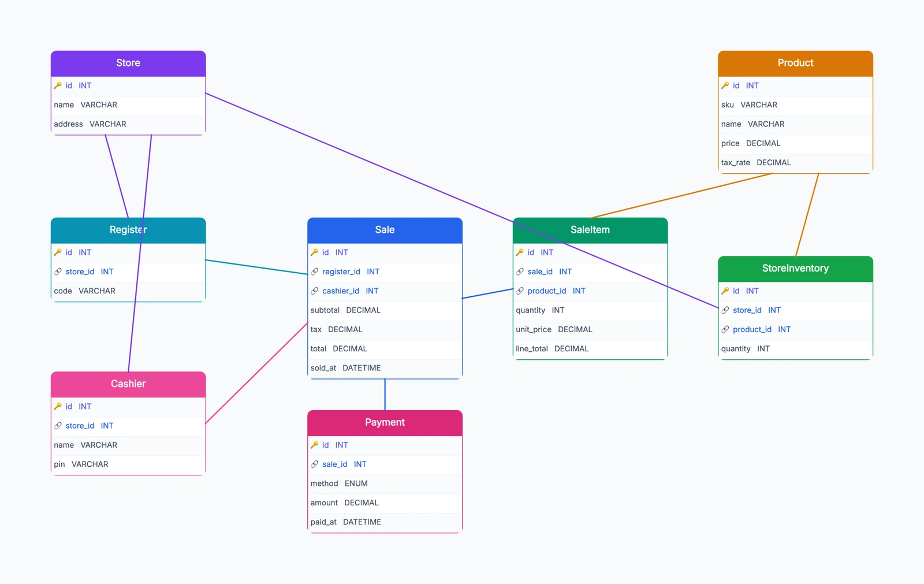Image resolution: width=924 pixels, height=584 pixels.
Task: Click the key icon in Register's id row
Action: point(58,252)
